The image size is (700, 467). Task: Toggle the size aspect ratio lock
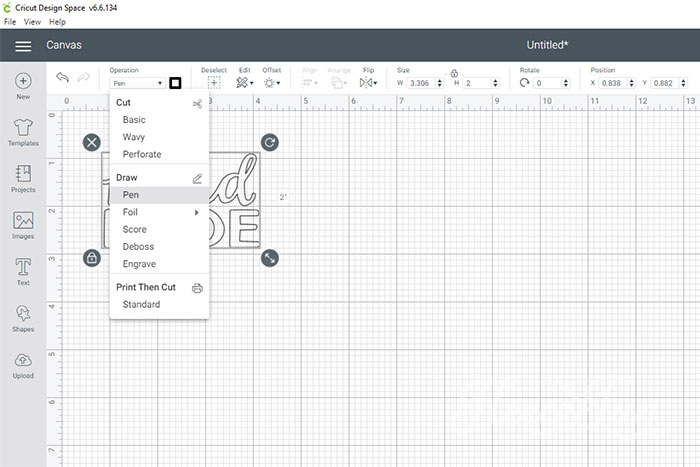454,73
